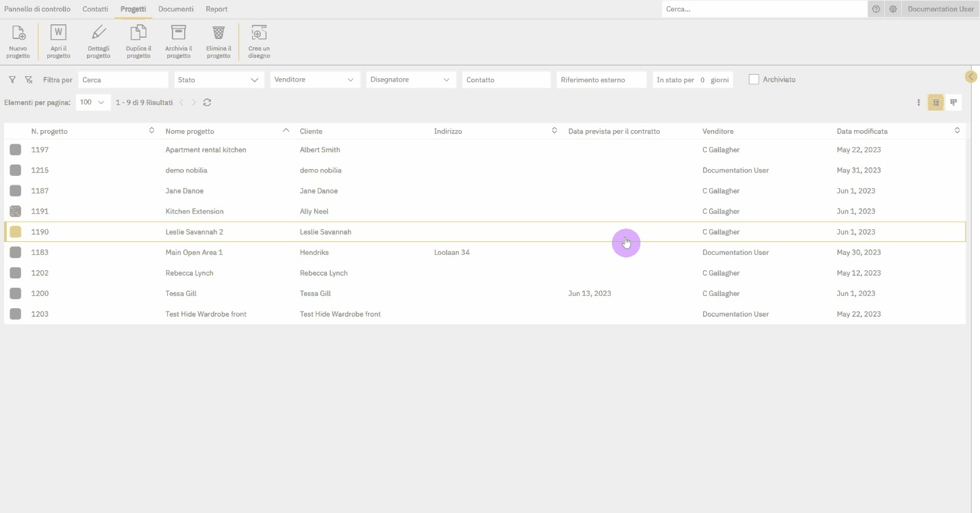Click the Duplica il progetto icon
The image size is (980, 513).
pos(138,40)
